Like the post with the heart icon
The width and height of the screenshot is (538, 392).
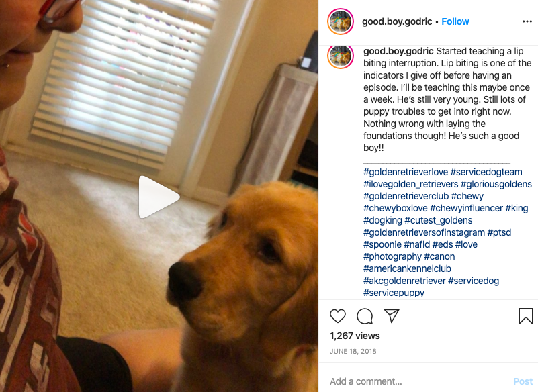tap(338, 316)
